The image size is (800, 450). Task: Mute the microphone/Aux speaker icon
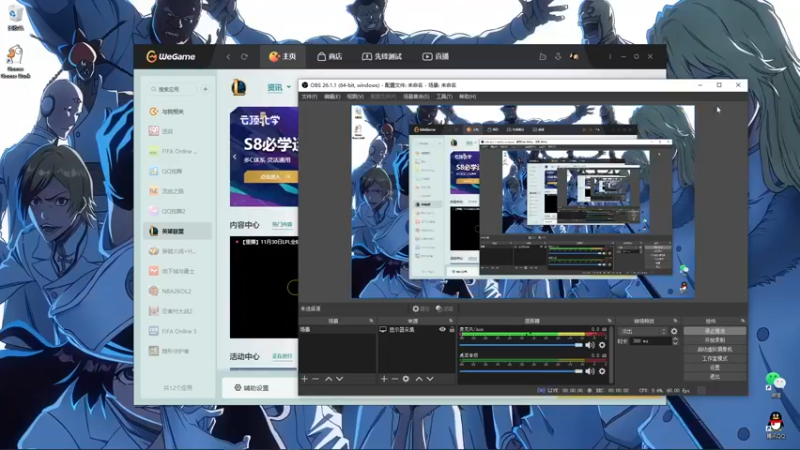point(590,345)
